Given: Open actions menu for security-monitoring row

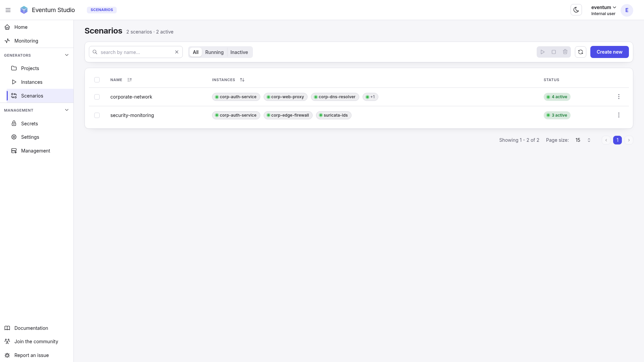Looking at the screenshot, I should 619,115.
